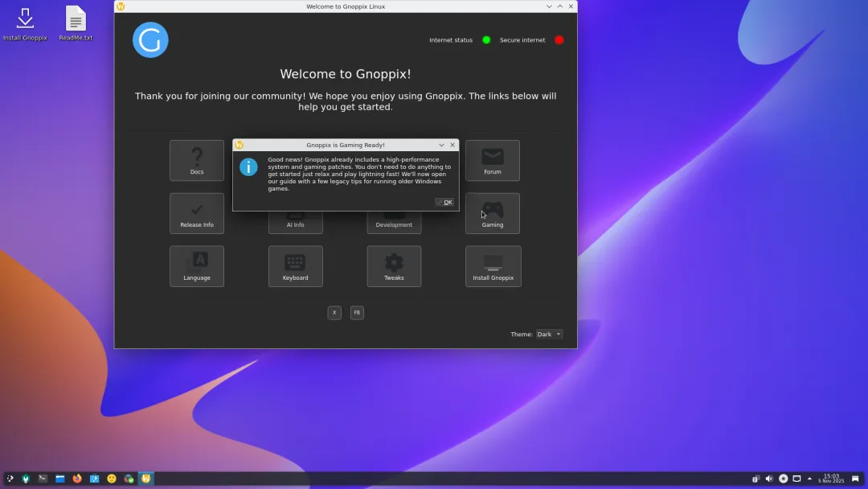This screenshot has height=489, width=868.
Task: Click the green Internet status indicator
Action: click(x=486, y=40)
